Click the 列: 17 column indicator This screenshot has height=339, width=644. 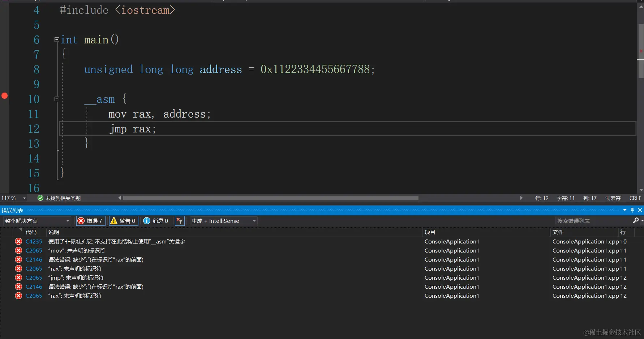590,198
